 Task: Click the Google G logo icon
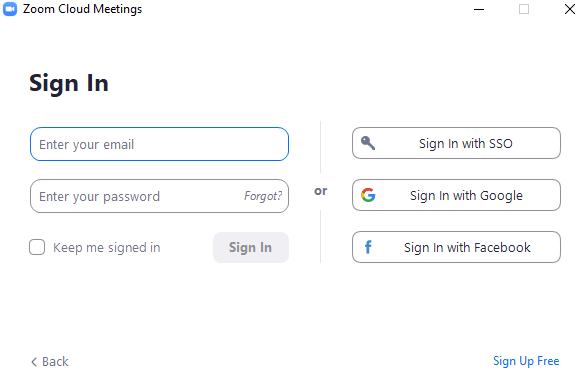[368, 195]
